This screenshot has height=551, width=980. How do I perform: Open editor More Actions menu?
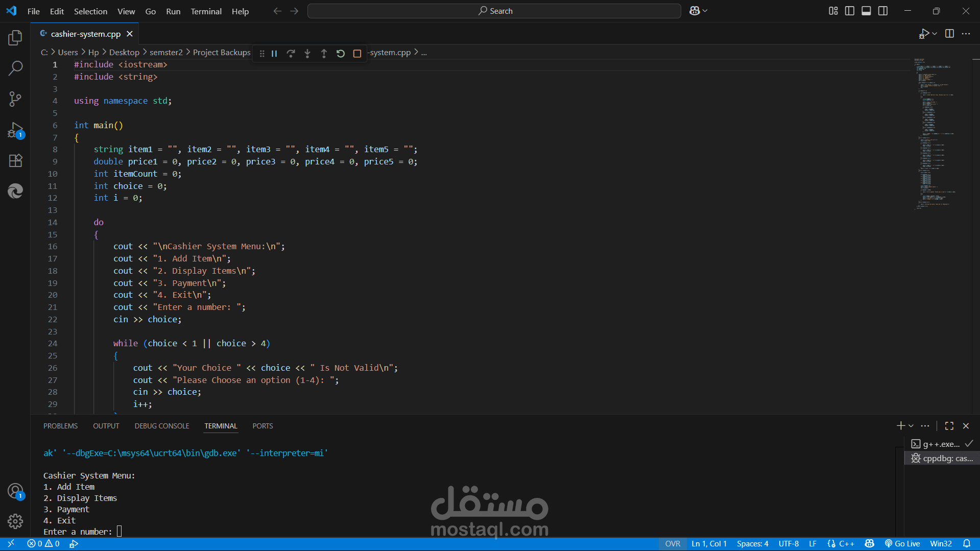[966, 34]
